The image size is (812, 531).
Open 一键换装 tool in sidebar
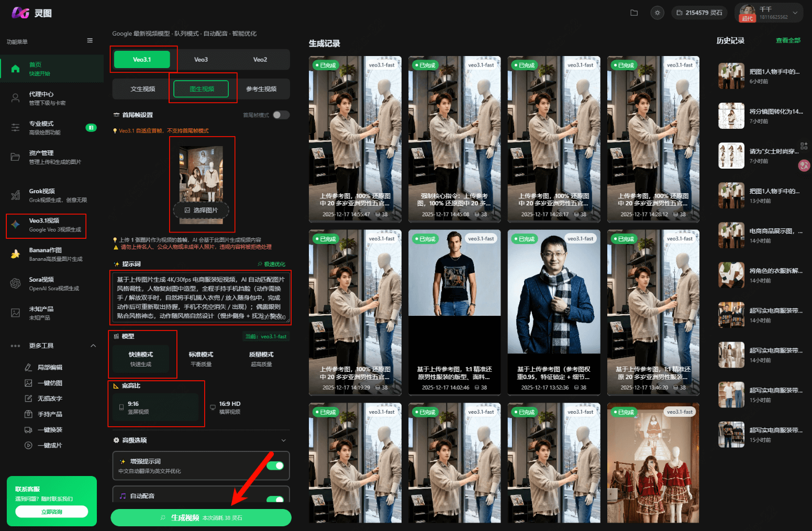[50, 430]
